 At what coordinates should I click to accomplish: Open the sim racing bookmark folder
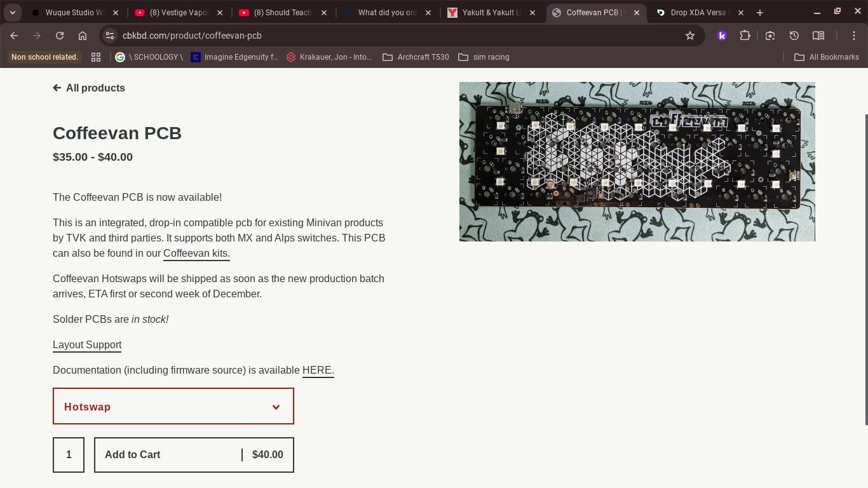click(x=484, y=57)
